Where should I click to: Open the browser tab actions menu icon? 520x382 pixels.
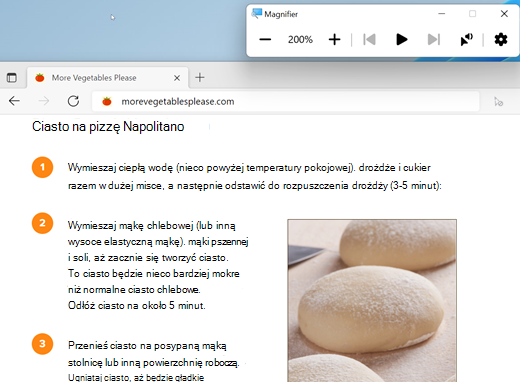pos(12,78)
